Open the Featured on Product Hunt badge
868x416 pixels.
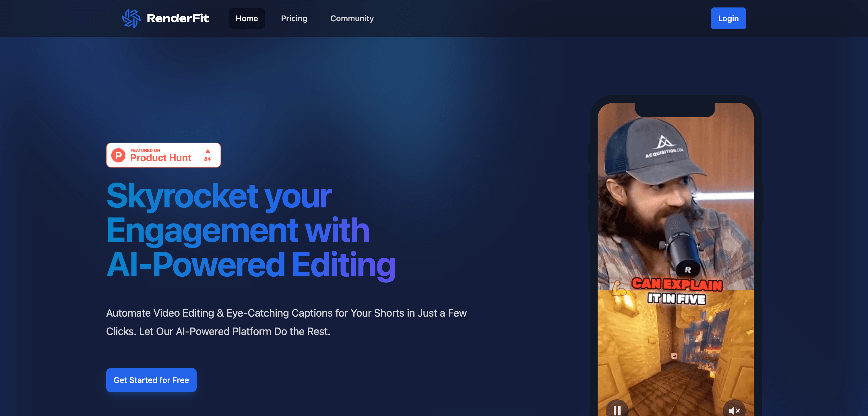163,155
